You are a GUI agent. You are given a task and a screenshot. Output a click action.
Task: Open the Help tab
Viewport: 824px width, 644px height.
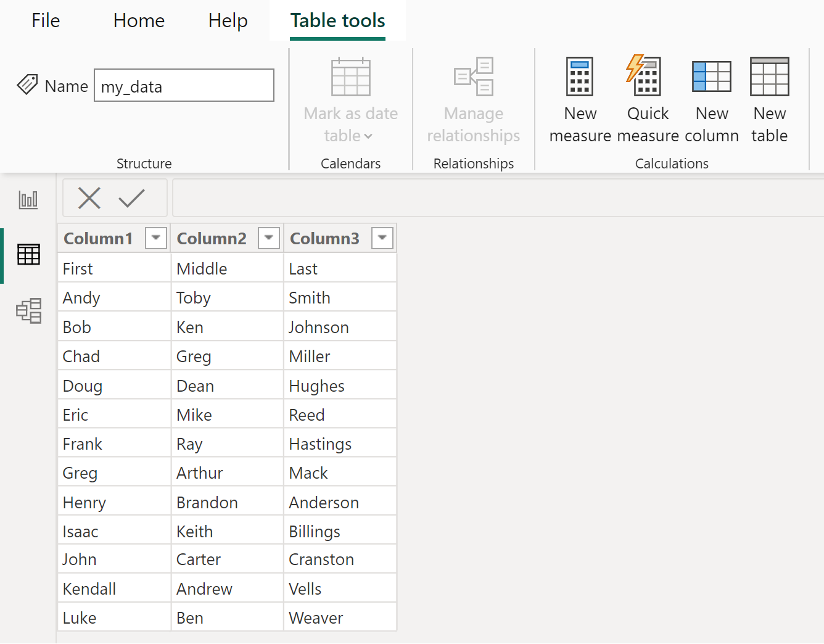(x=228, y=20)
